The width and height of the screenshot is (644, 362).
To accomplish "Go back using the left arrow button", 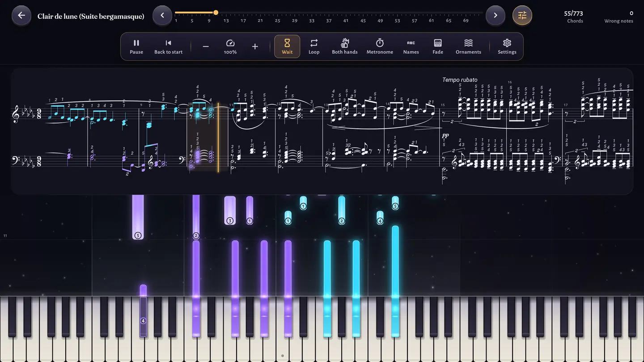I will [21, 16].
